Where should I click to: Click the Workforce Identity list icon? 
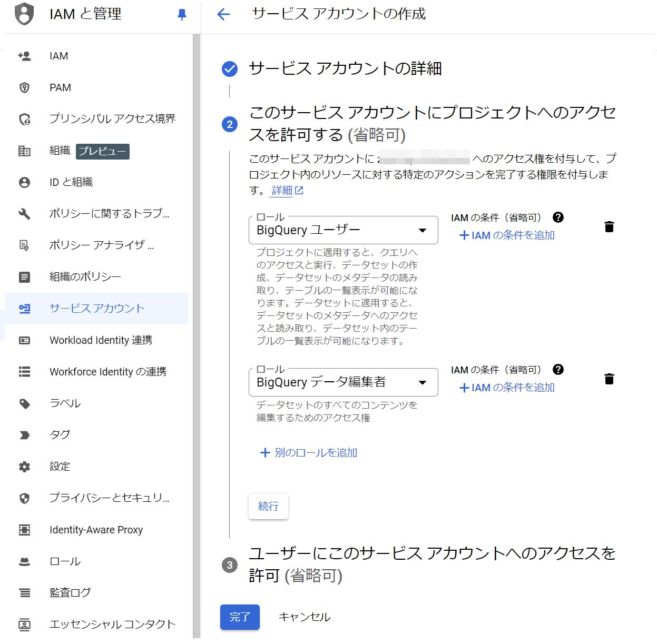tap(24, 372)
